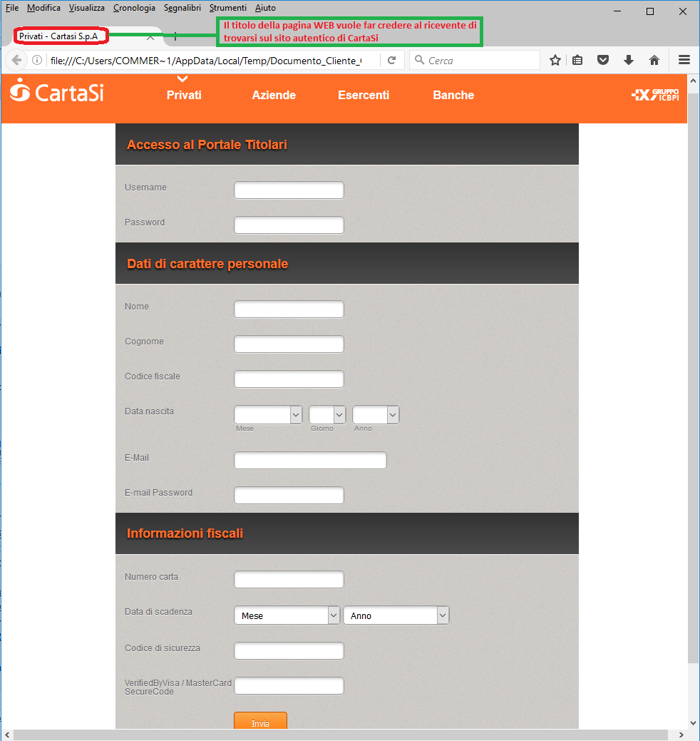The height and width of the screenshot is (741, 700).
Task: Maximize the browser window
Action: click(x=650, y=11)
